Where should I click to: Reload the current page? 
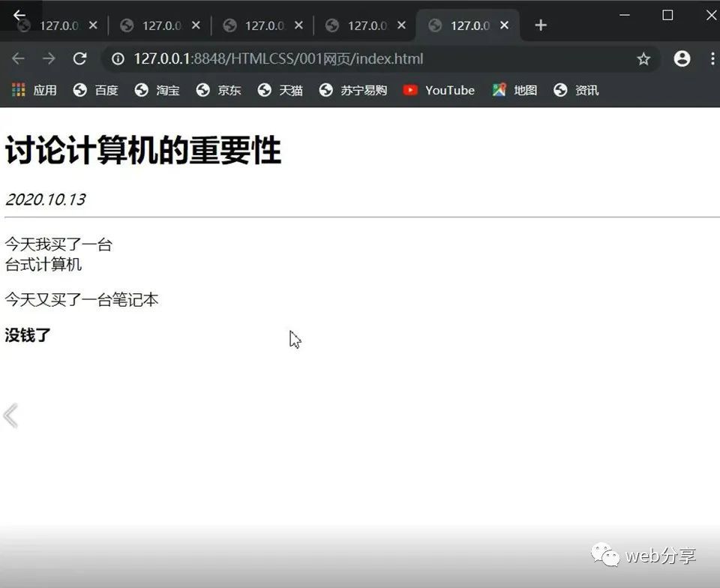click(x=80, y=58)
